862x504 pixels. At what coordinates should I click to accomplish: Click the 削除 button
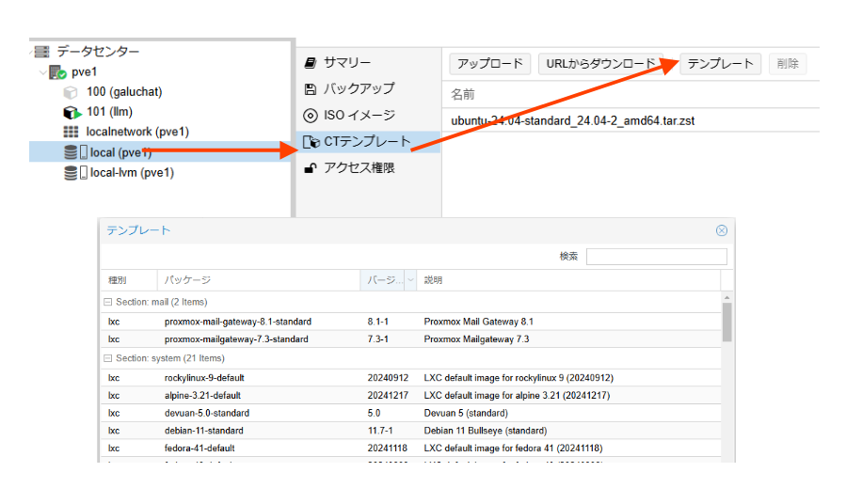coord(788,64)
